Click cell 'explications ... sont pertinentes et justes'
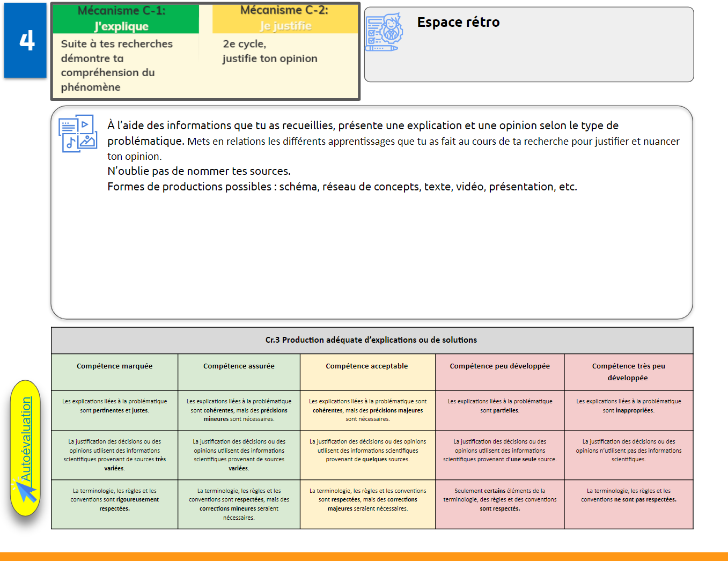Screen dimensions: 728x561 [114, 410]
